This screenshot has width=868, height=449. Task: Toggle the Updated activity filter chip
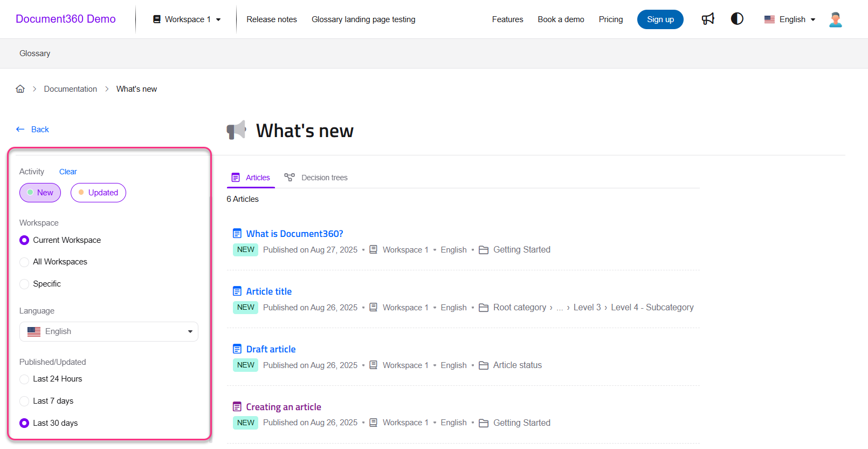(98, 193)
